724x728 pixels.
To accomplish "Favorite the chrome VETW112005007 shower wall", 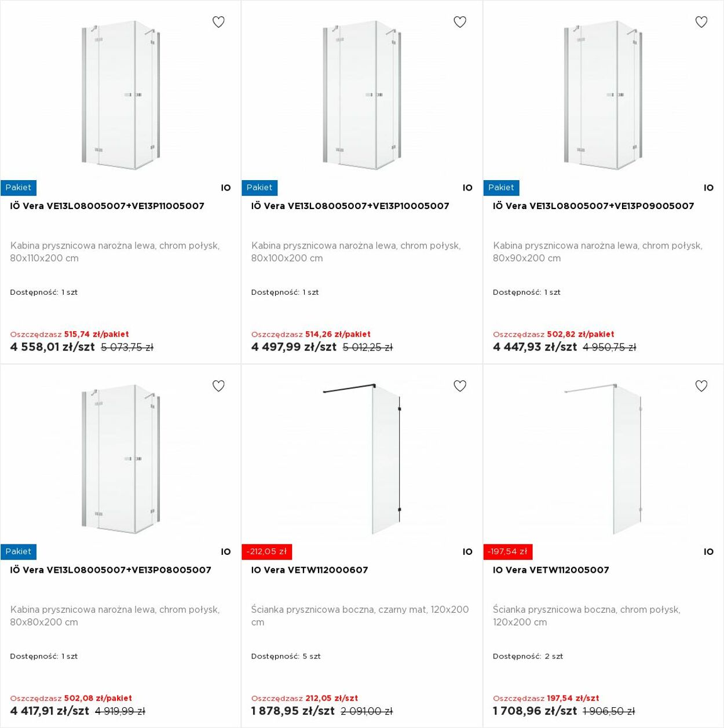I will point(701,386).
